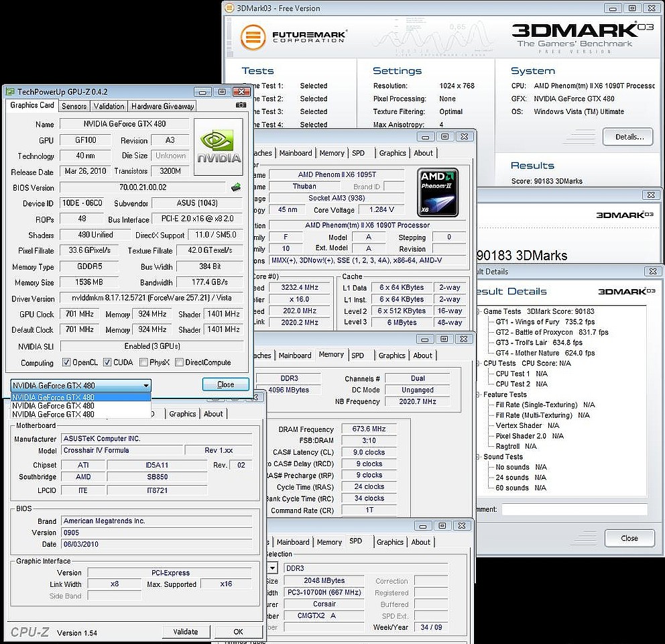Click the BIOS save chip icon in GPU-Z

(x=236, y=186)
